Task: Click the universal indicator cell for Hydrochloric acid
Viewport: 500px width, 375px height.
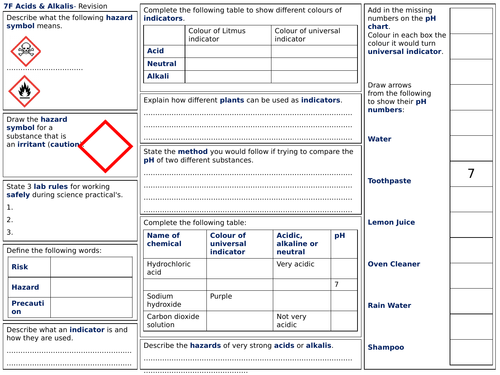Action: tap(240, 268)
